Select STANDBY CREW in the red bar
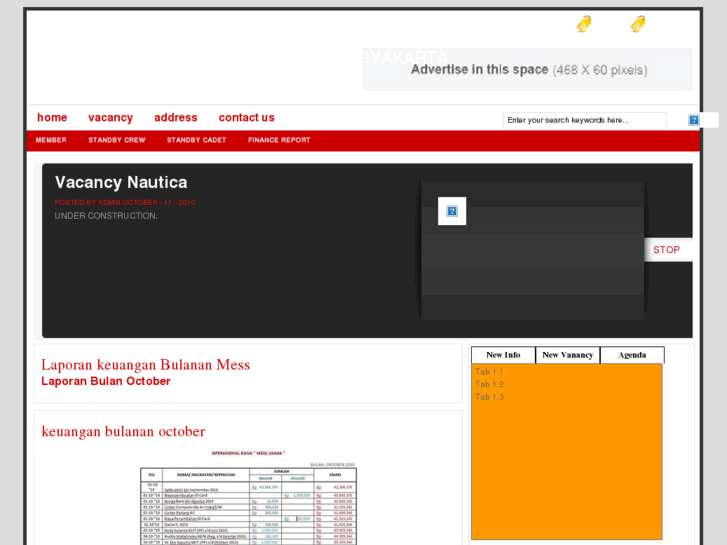The height and width of the screenshot is (545, 727). tap(117, 140)
